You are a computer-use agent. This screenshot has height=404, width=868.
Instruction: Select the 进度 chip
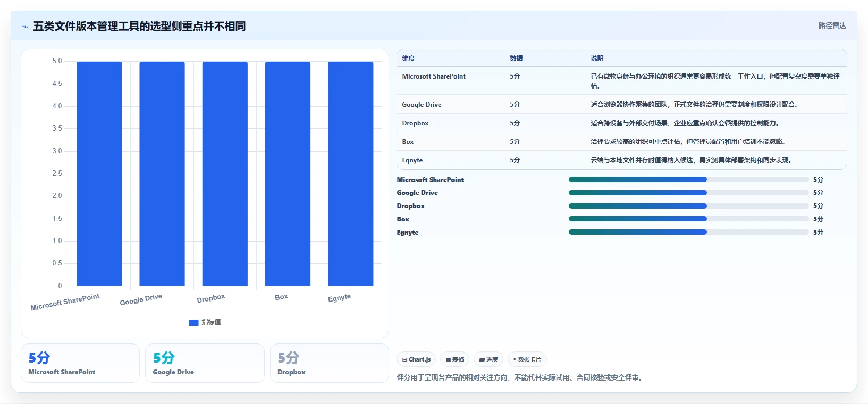click(x=488, y=359)
